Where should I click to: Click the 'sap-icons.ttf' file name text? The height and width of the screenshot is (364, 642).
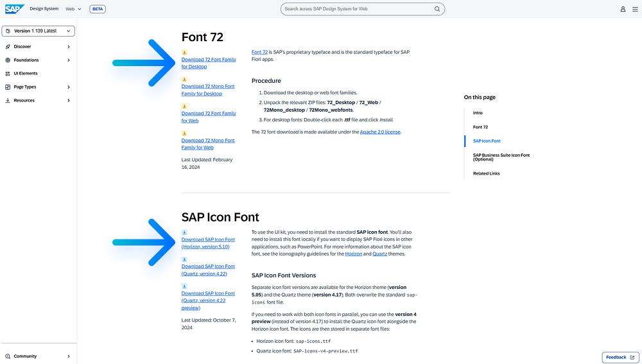pos(313,341)
